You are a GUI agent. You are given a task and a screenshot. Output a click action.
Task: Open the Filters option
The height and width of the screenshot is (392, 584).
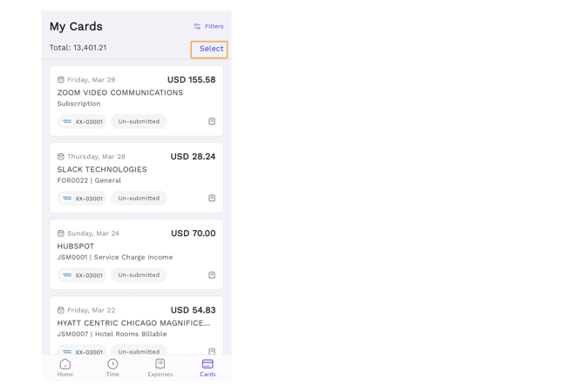click(x=208, y=26)
